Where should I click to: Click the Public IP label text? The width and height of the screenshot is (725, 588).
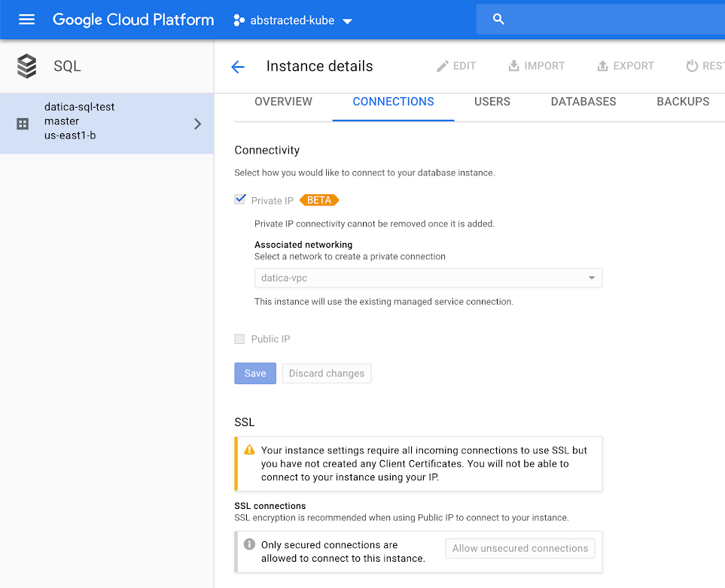(x=270, y=339)
